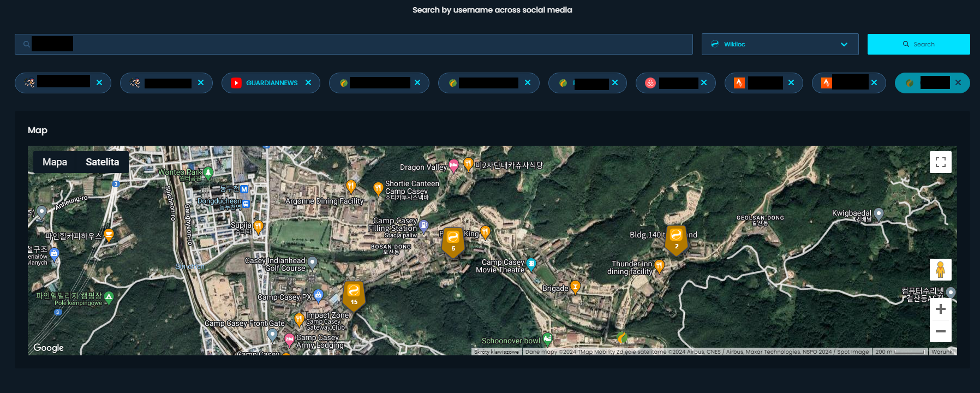Select the GUARDIANNEWS YouTube chip
Screen dimensions: 980x393
tap(271, 83)
